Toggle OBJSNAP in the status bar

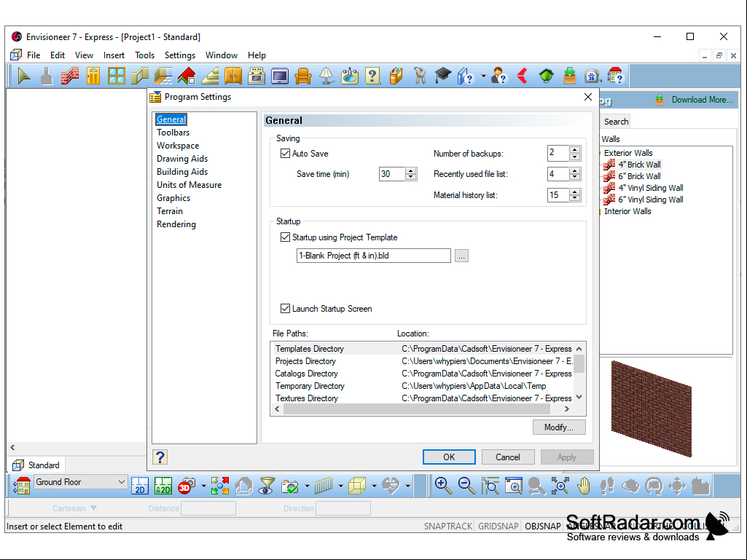tap(543, 527)
